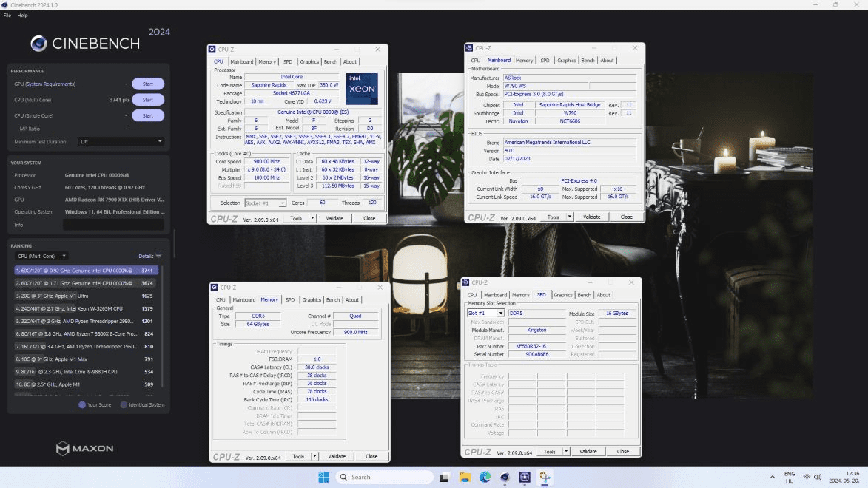Click the Intel Xeon logo in CPU-Z
Viewport: 868px width, 488px height.
point(362,89)
